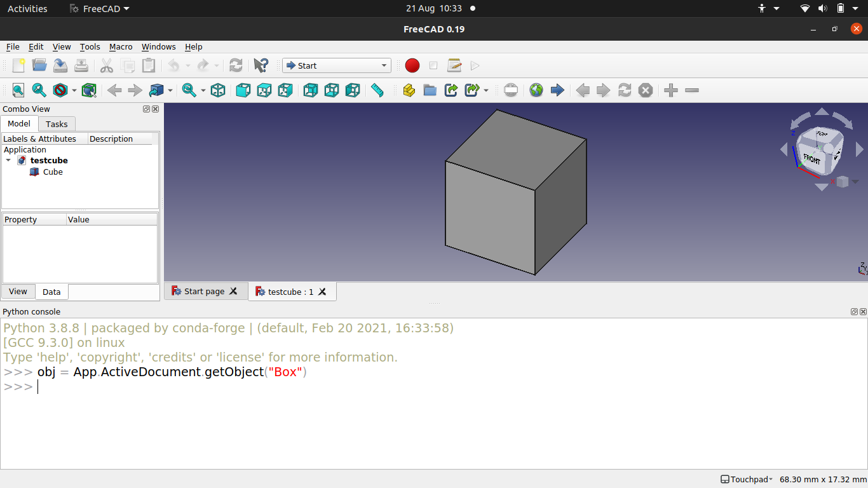Open a file using the folder icon
Screen dimensions: 868x488
tap(39, 65)
